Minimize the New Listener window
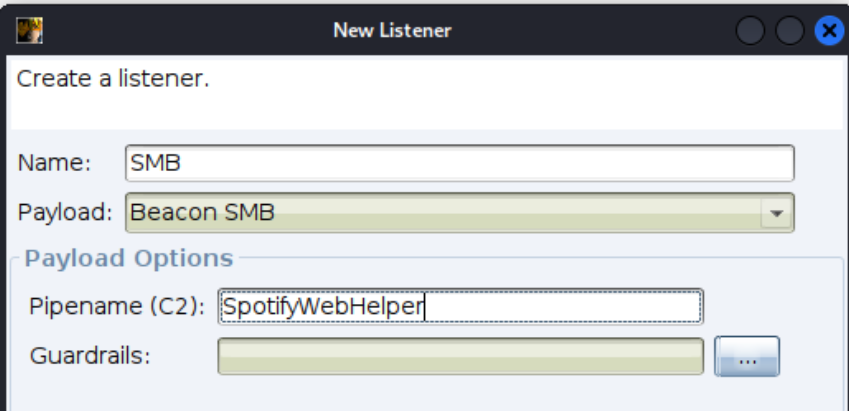Image resolution: width=849 pixels, height=411 pixels. click(751, 31)
